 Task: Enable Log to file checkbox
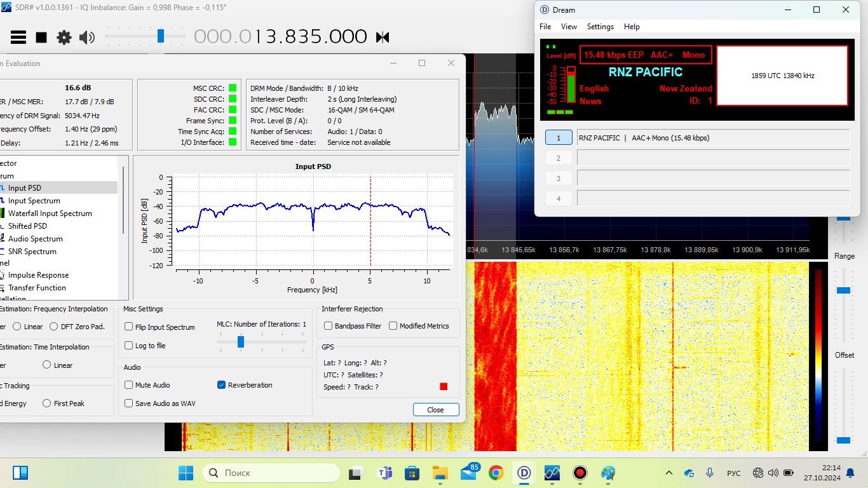pyautogui.click(x=129, y=346)
